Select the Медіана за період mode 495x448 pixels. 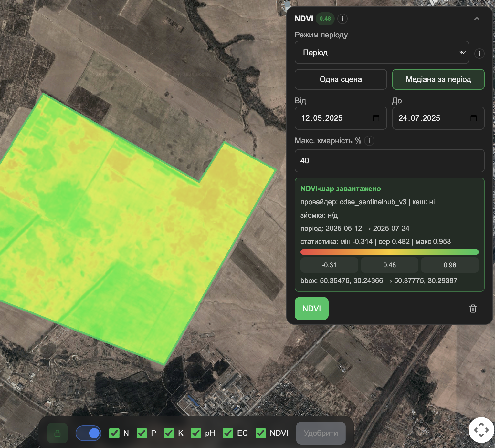[438, 79]
